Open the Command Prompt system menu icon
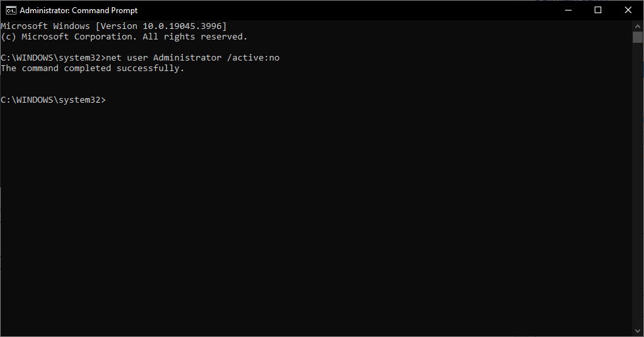 pos(10,10)
